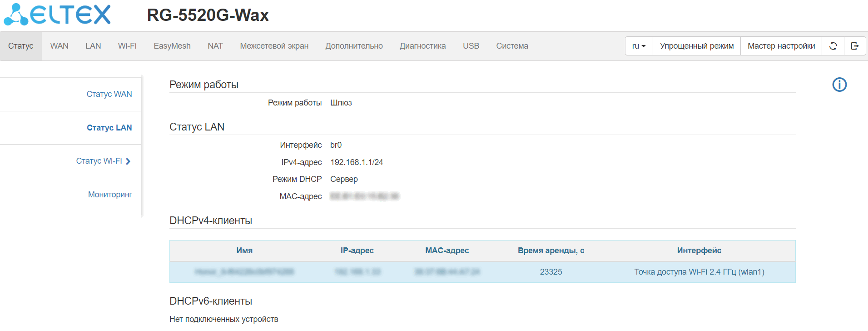Image resolution: width=868 pixels, height=331 pixels.
Task: Open the ru language dropdown
Action: 639,46
